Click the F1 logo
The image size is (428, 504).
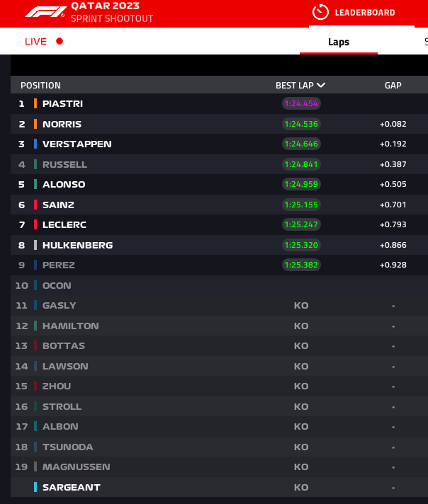[x=45, y=12]
